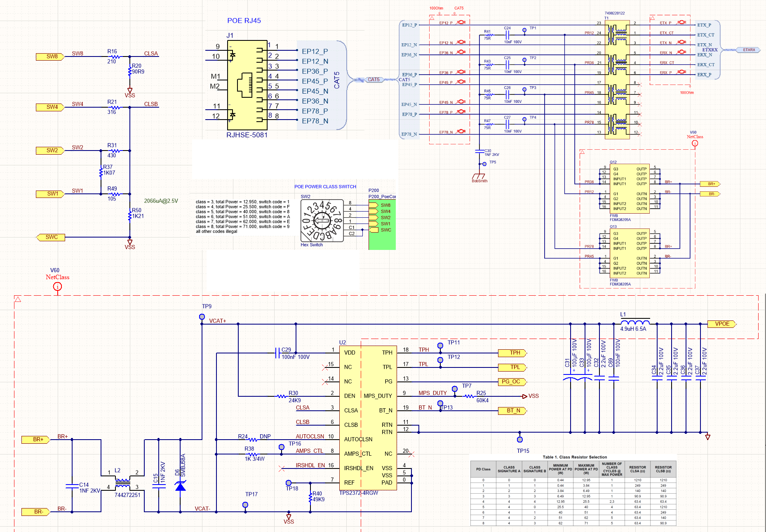Image resolution: width=766 pixels, height=532 pixels.
Task: Select the VPOE output port
Action: tap(722, 324)
